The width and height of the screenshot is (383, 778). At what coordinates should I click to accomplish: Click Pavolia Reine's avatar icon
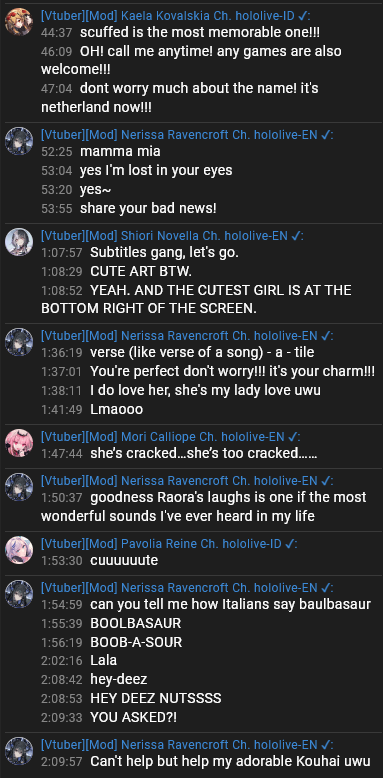(19, 550)
